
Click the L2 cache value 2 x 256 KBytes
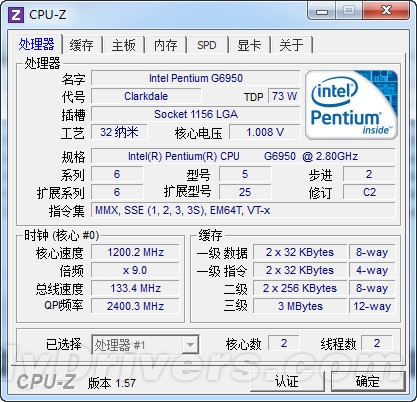point(300,288)
